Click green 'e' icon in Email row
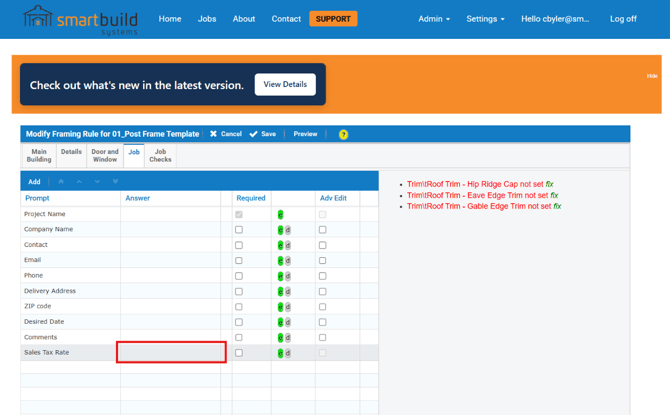The image size is (670, 415). click(280, 261)
